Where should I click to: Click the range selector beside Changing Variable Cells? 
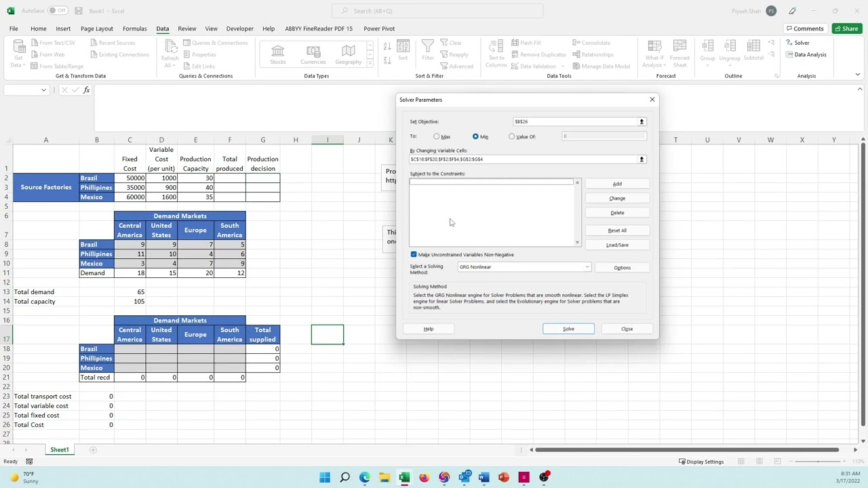tap(642, 159)
